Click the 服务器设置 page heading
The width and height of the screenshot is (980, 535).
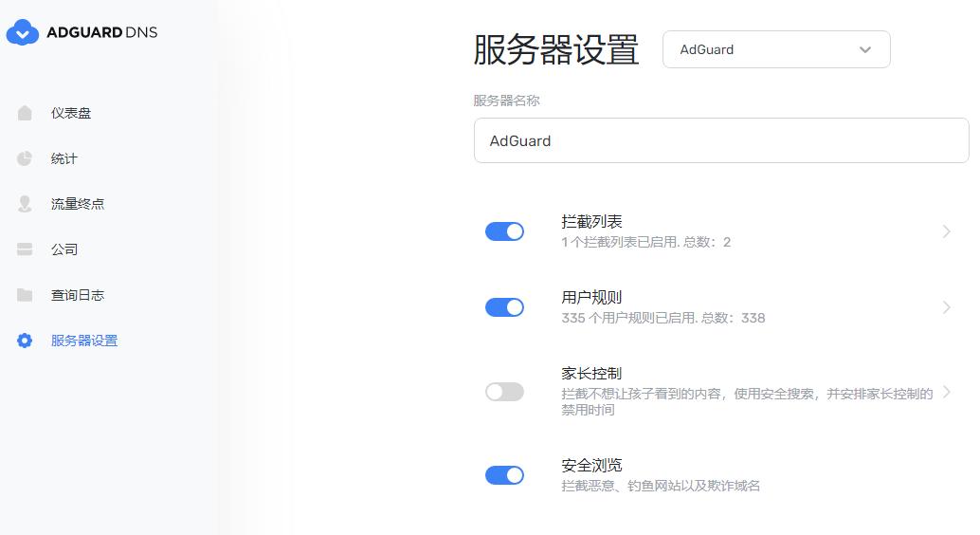556,49
